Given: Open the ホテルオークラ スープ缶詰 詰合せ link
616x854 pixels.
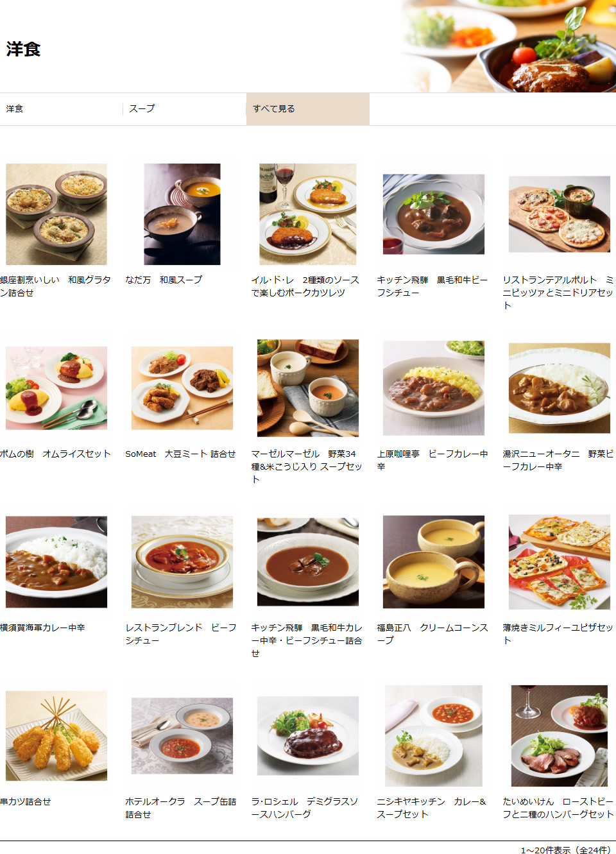Looking at the screenshot, I should [x=181, y=808].
